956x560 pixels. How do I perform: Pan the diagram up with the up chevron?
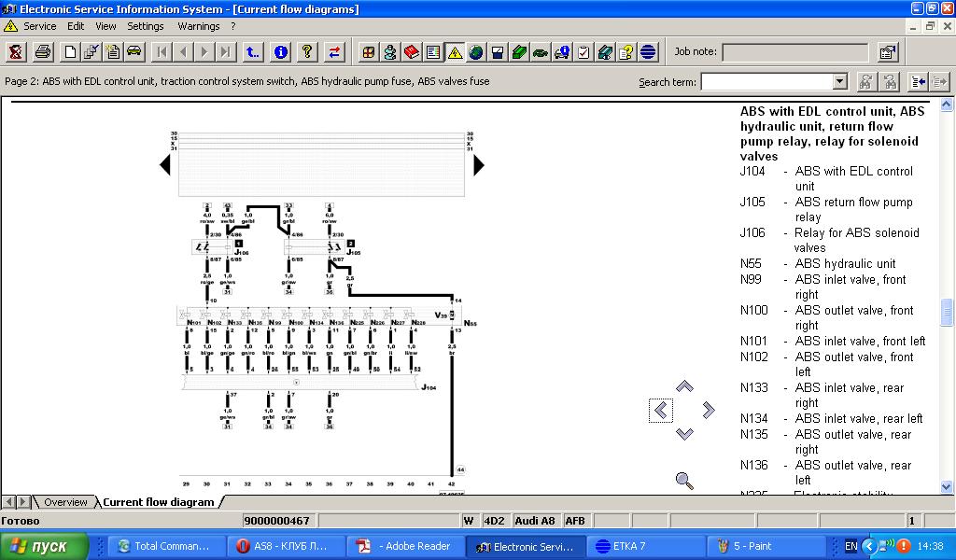click(x=684, y=386)
